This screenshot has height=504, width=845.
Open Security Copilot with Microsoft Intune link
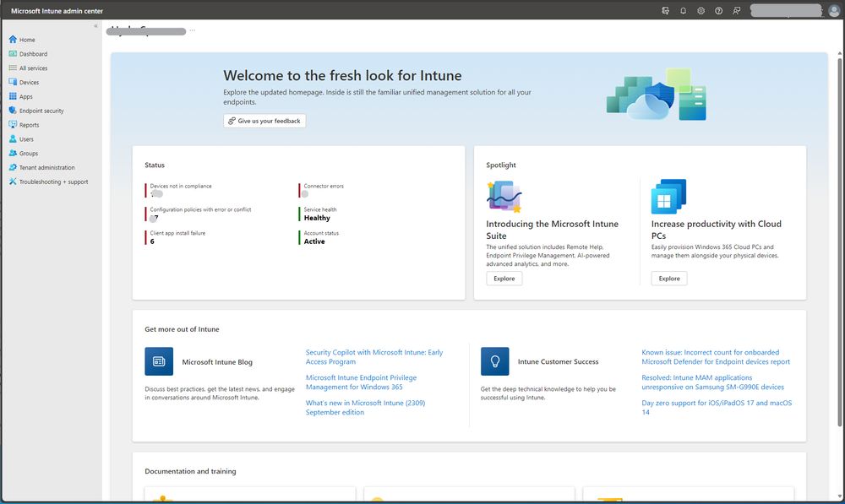(374, 357)
